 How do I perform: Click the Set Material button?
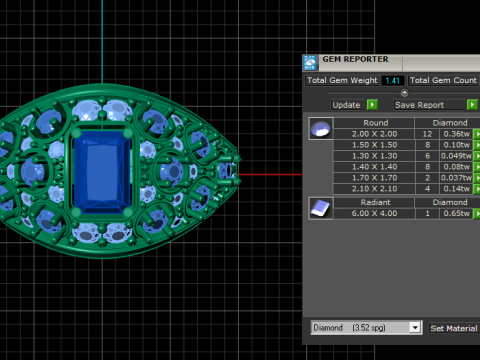coord(454,328)
